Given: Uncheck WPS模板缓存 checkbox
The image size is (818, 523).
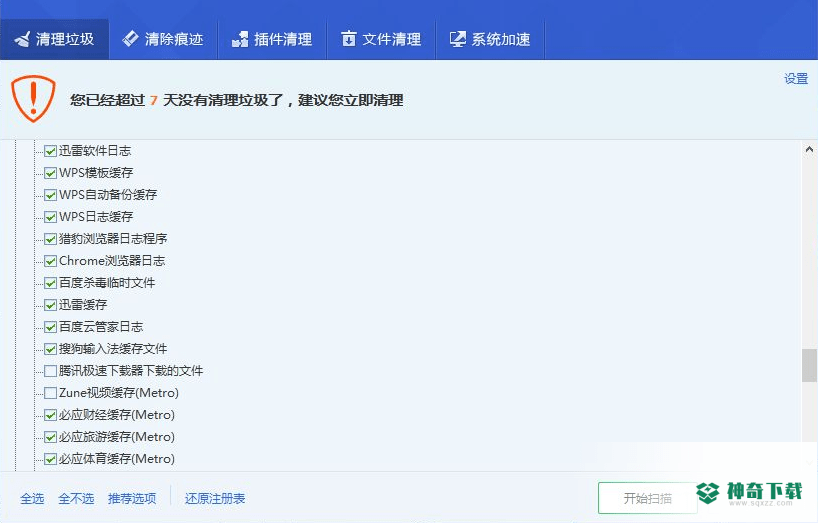Looking at the screenshot, I should (51, 173).
